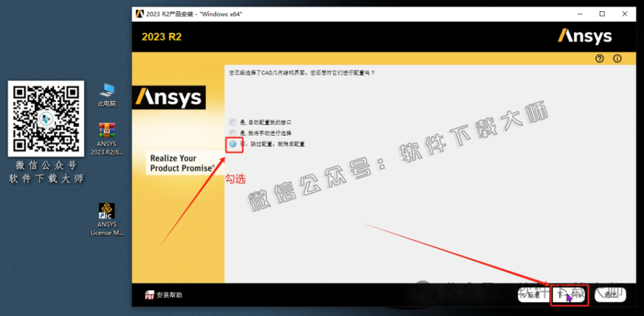Click the 退出 exit button
This screenshot has height=316, width=644.
coord(610,295)
